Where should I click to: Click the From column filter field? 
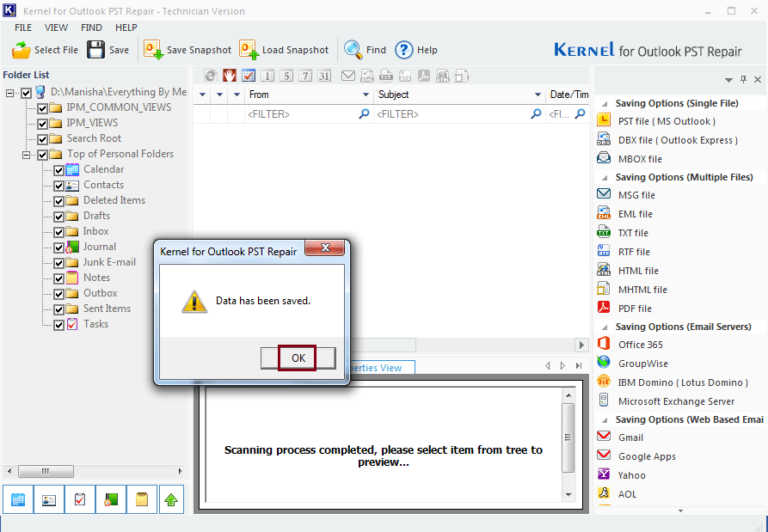[309, 114]
